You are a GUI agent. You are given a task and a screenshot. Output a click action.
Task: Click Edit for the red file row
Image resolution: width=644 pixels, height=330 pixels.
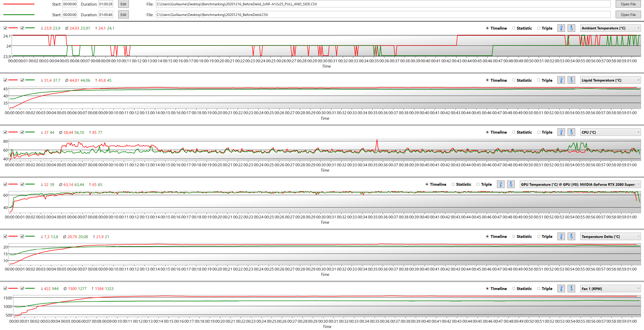(x=123, y=4)
